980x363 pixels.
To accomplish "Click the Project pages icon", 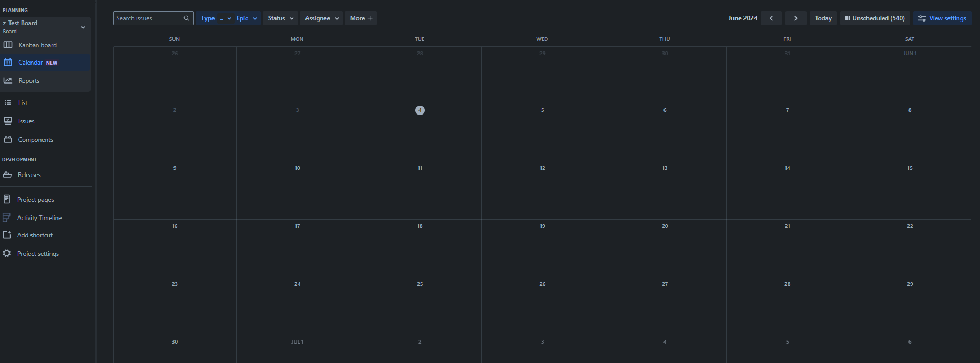I will (7, 199).
